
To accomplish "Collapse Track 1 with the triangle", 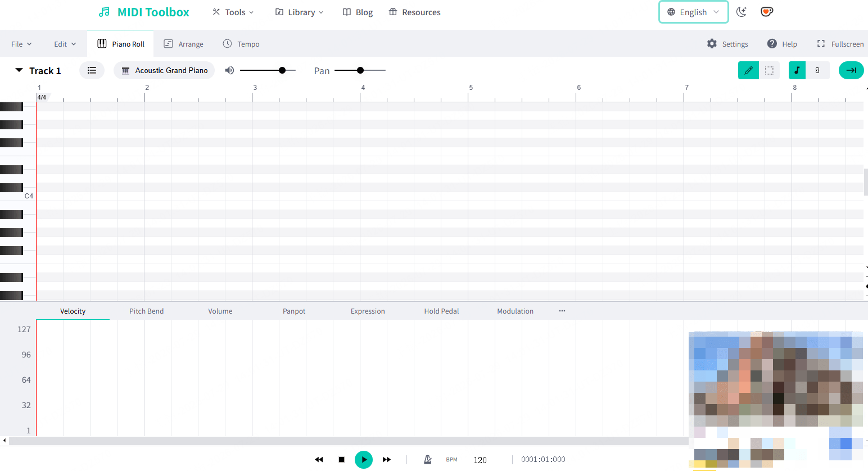I will pyautogui.click(x=19, y=70).
